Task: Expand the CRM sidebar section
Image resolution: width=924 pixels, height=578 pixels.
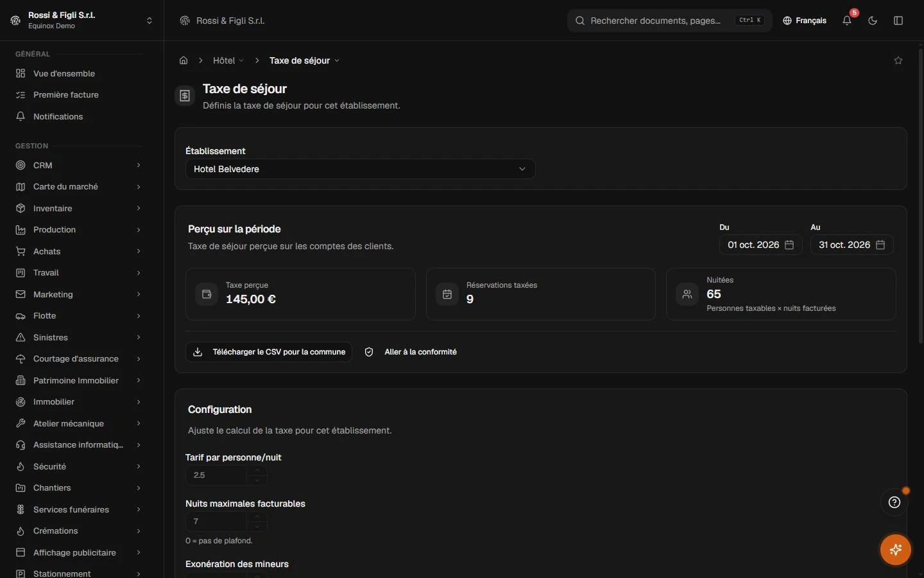Action: click(x=78, y=165)
